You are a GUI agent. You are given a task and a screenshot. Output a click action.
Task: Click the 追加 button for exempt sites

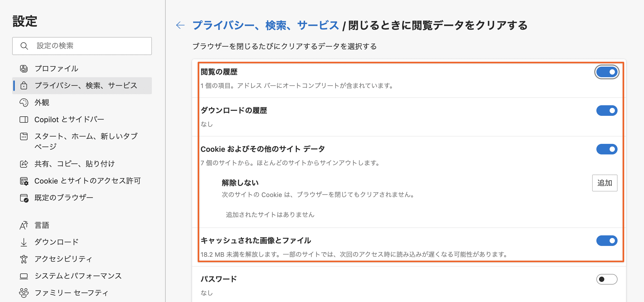(605, 183)
